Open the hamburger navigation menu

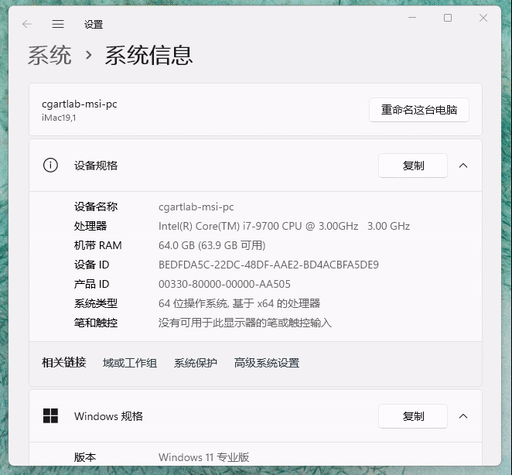point(58,24)
